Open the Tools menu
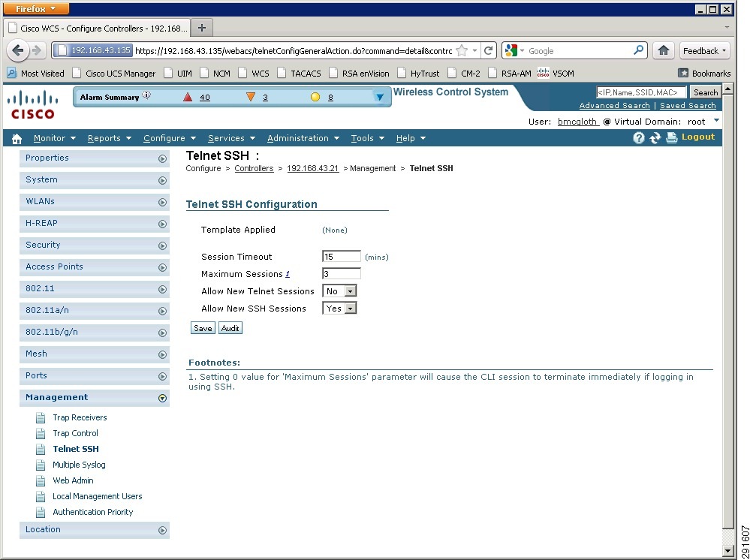The width and height of the screenshot is (750, 560). click(368, 138)
